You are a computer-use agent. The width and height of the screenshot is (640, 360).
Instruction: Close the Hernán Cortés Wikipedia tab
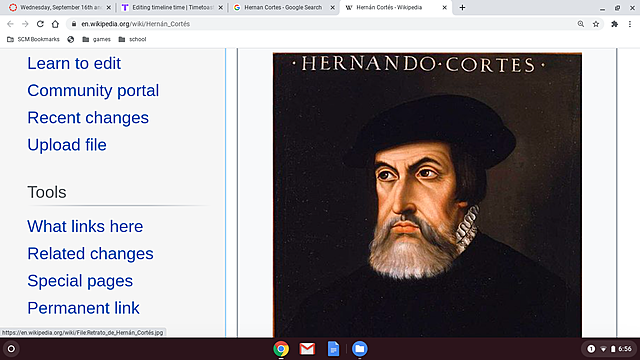(x=444, y=7)
